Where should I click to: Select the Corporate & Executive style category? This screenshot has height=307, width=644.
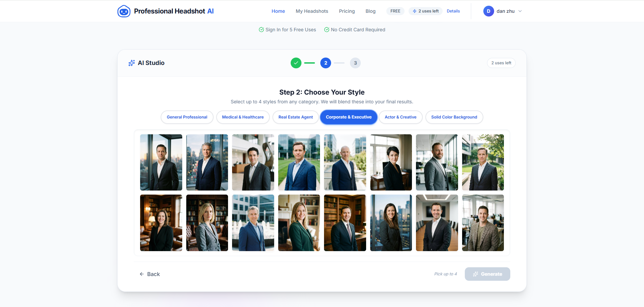pyautogui.click(x=348, y=117)
